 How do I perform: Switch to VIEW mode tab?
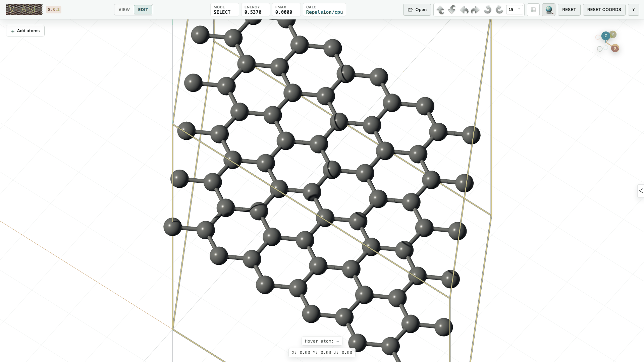tap(124, 10)
